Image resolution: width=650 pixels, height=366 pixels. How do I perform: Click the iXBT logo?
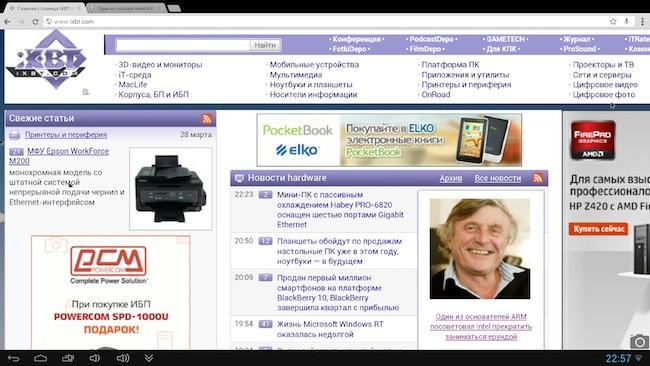(46, 60)
